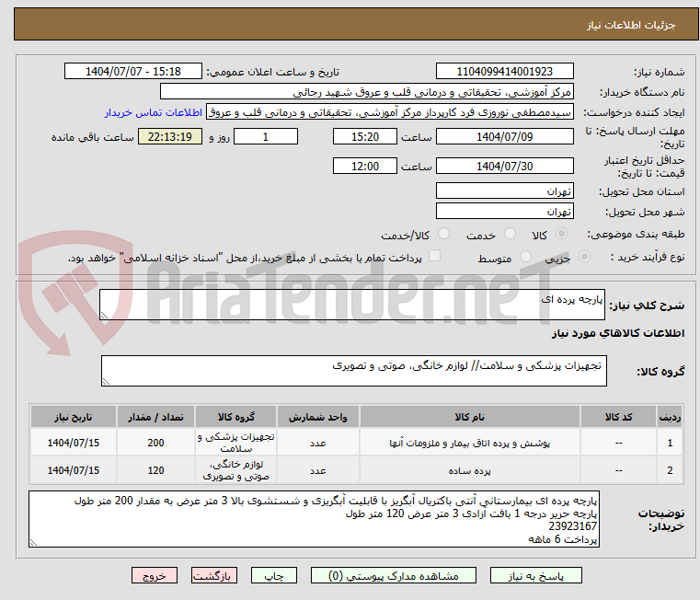Viewport: 700px width, 600px height.
Task: Click the اطلاعات کالاهای مورد نیاز heading
Action: tap(618, 333)
